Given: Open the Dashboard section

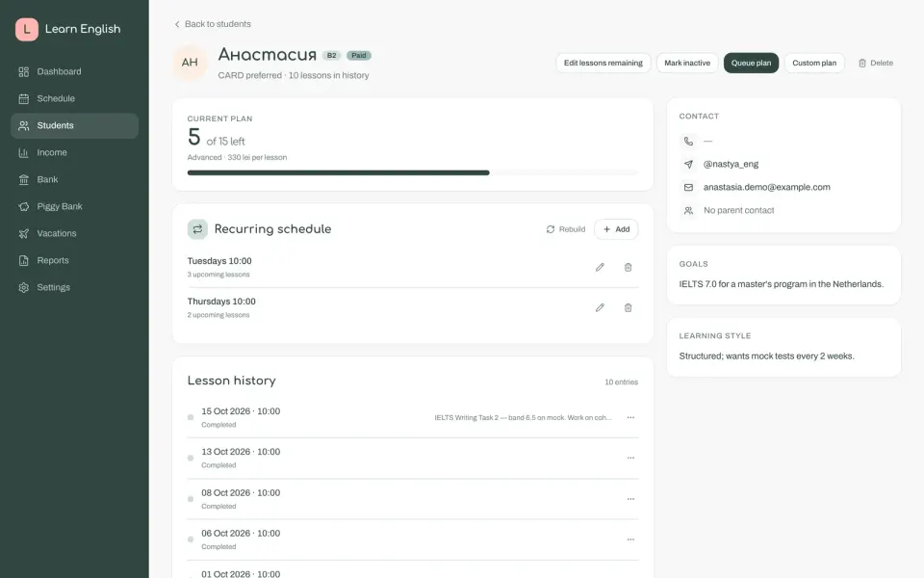Looking at the screenshot, I should 74,72.
